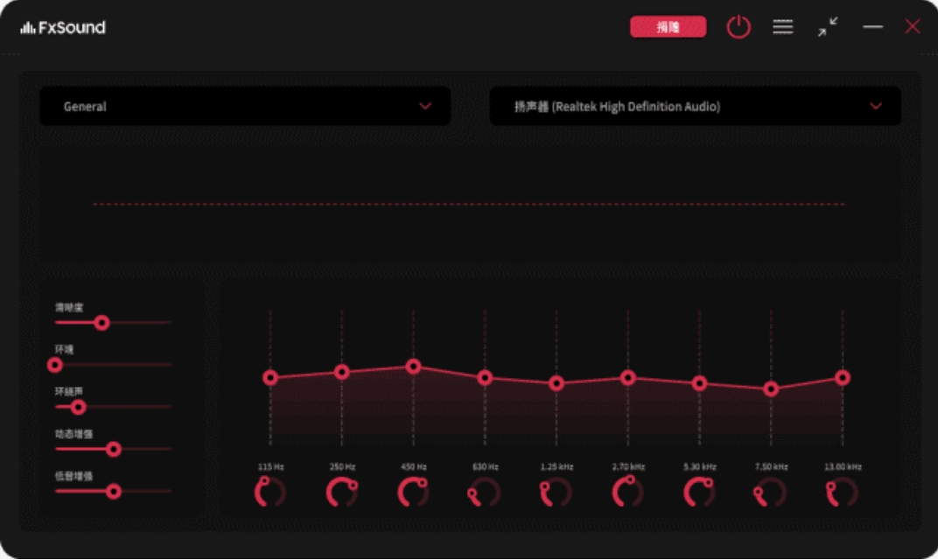Image resolution: width=938 pixels, height=560 pixels.
Task: Click chevron arrow on Realtek device selector
Action: coord(876,107)
